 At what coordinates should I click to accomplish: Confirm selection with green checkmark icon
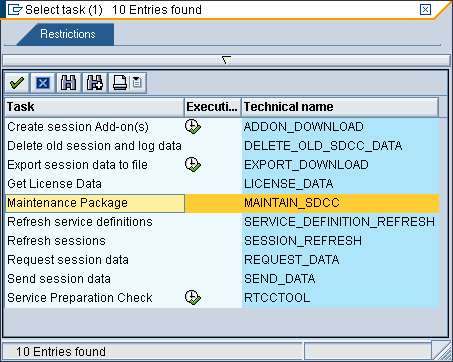click(x=17, y=83)
